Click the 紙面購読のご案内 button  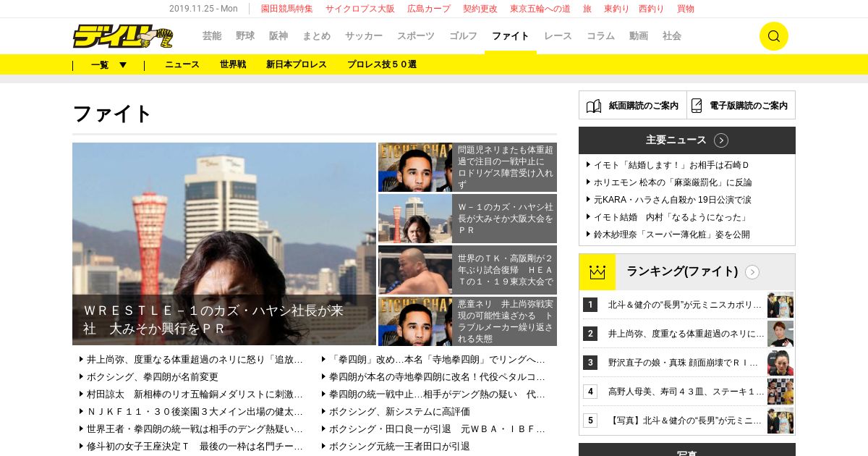pos(633,105)
